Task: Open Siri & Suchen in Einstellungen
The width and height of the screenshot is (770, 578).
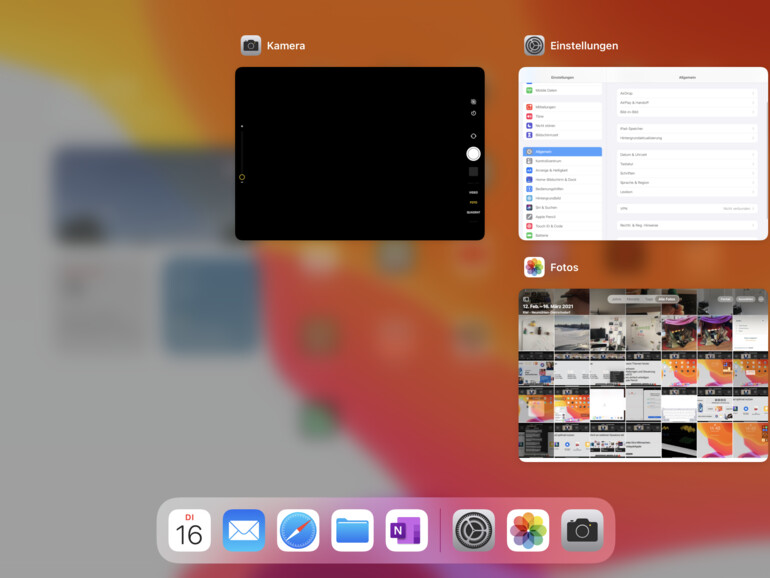Action: [x=562, y=208]
